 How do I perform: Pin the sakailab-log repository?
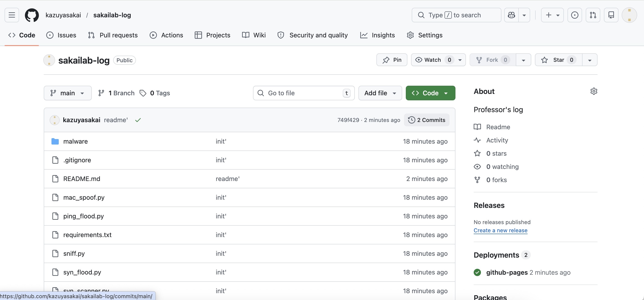(391, 60)
